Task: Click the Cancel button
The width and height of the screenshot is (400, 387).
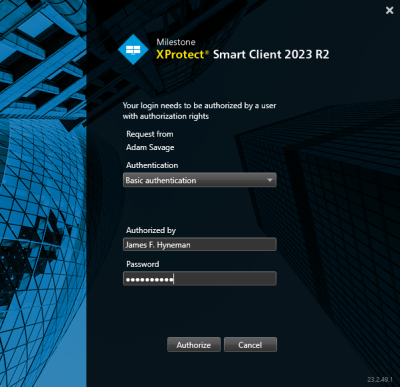Action: (x=250, y=345)
